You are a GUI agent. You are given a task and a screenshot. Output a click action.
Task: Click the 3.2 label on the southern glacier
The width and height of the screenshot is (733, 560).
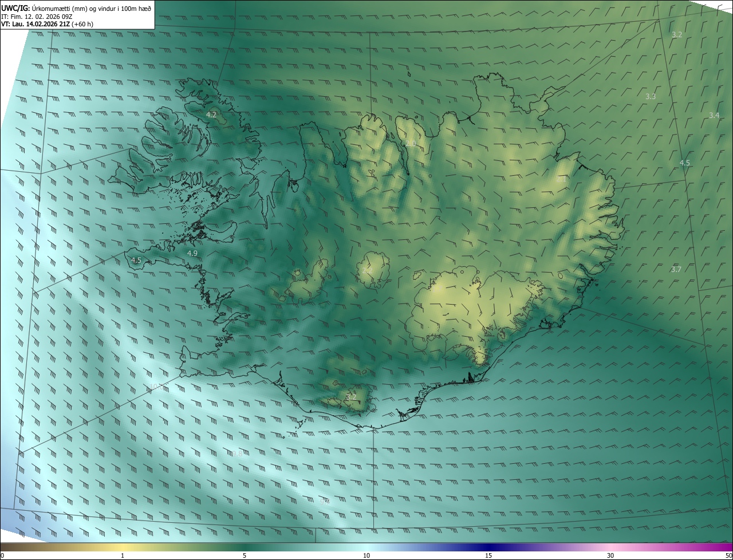tap(351, 396)
